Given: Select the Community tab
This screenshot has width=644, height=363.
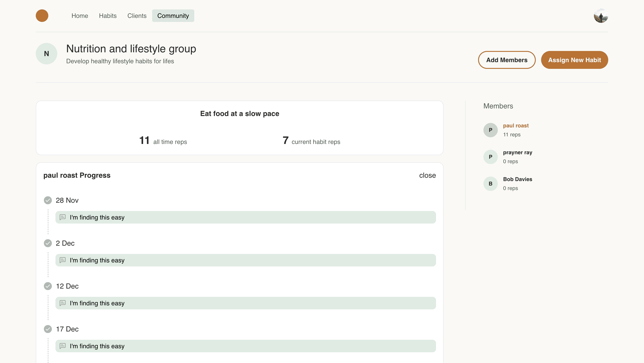Looking at the screenshot, I should pos(173,16).
